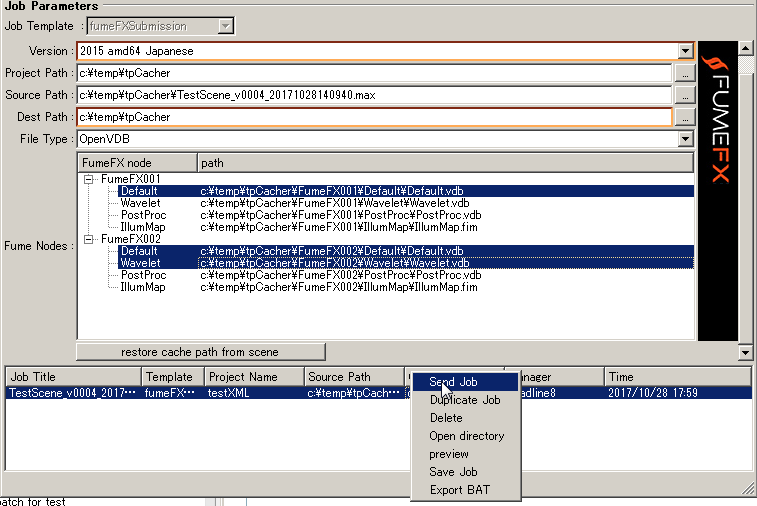Select Export BAT in context menu
This screenshot has width=757, height=506.
465,490
